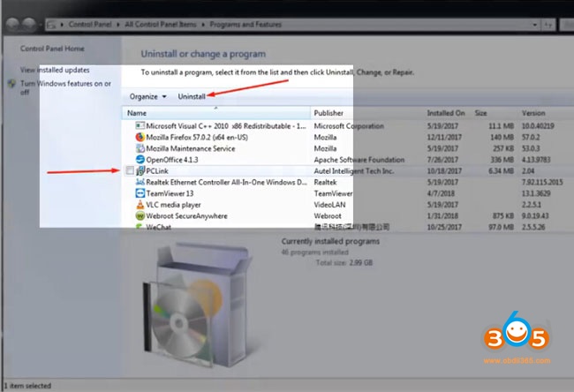Click Microsoft Corporation publisher cell
Screen dimensions: 574x392
(349, 126)
